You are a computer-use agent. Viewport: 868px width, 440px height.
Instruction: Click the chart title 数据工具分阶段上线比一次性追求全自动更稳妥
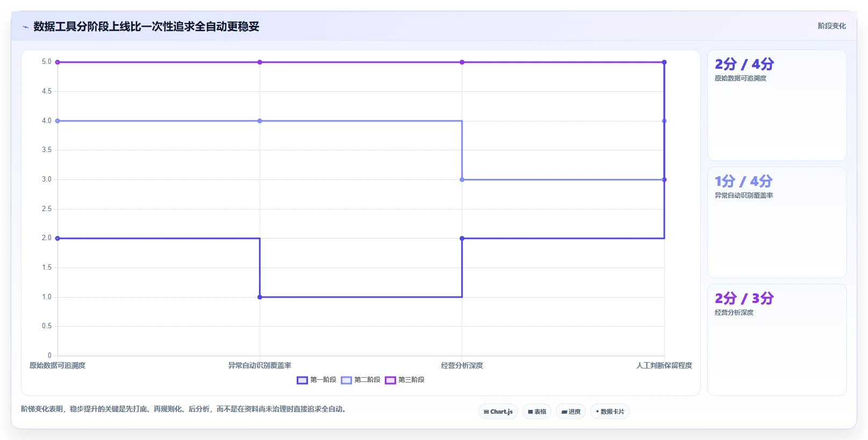coord(146,26)
